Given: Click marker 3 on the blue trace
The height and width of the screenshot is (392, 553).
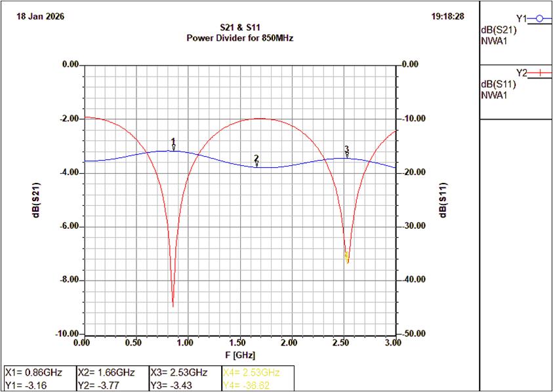Looking at the screenshot, I should [x=347, y=151].
